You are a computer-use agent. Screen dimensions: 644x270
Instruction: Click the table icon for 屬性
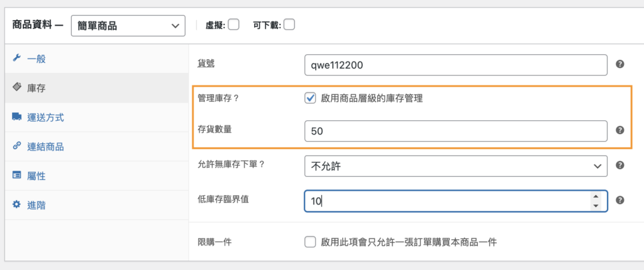(16, 175)
